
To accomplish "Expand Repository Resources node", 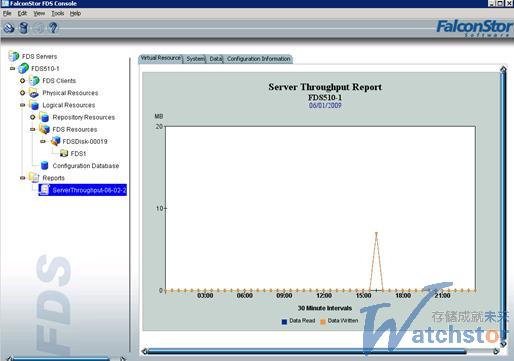I will [33, 117].
